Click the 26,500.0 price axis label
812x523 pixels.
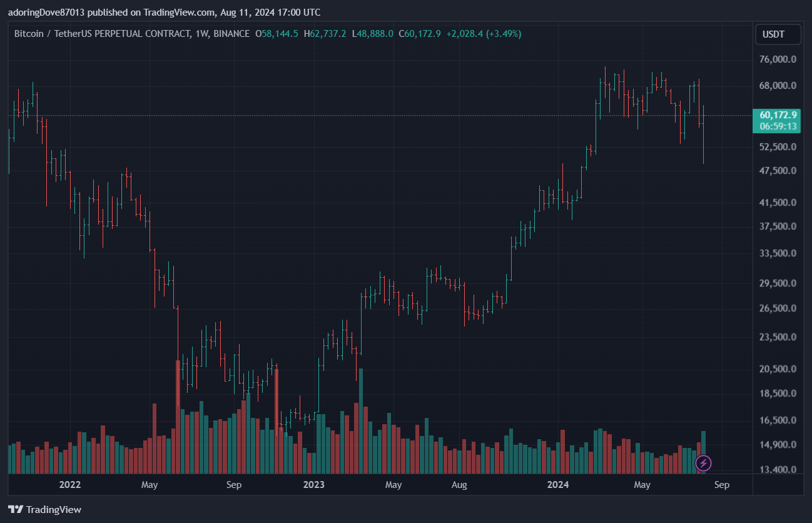[x=778, y=308]
